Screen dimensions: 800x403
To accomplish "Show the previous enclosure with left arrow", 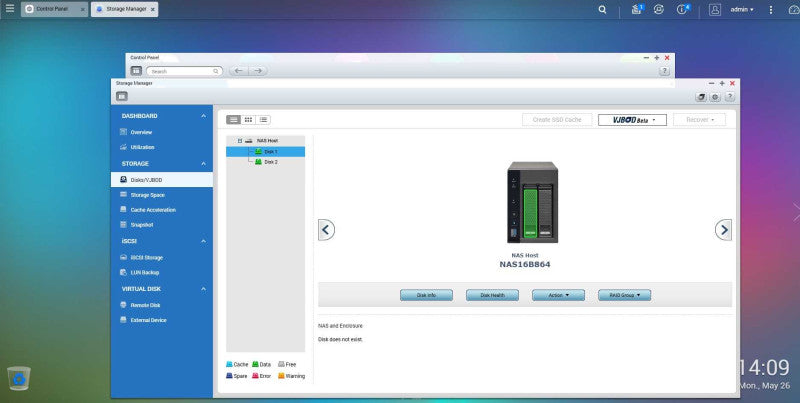I will (327, 230).
